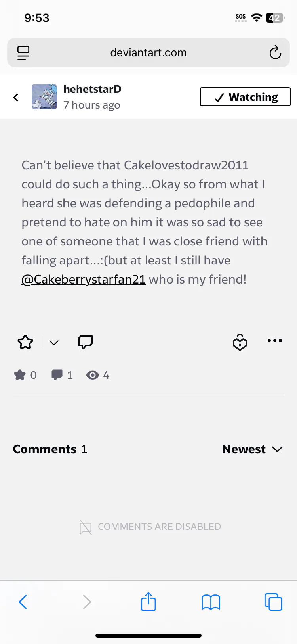Expand the chevron next to favourite star

[x=54, y=343]
